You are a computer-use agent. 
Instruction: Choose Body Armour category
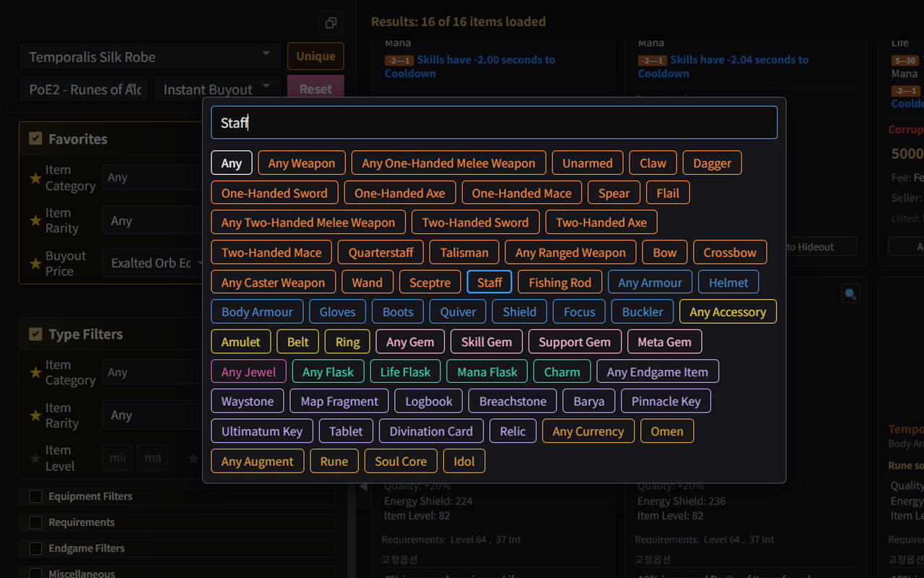click(257, 312)
